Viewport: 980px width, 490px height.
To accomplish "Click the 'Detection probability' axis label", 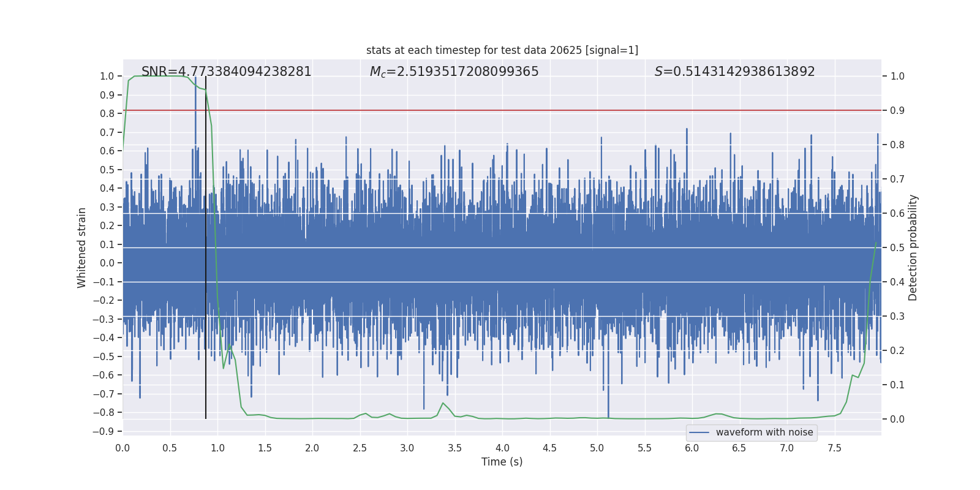I will coord(913,247).
